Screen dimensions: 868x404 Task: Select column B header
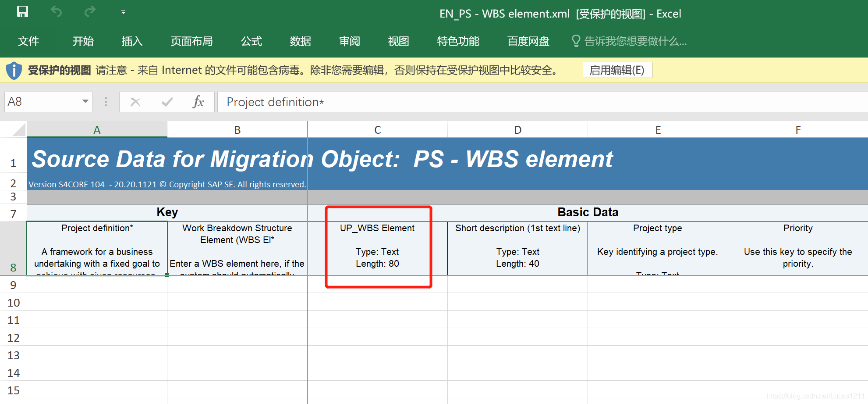pyautogui.click(x=237, y=130)
